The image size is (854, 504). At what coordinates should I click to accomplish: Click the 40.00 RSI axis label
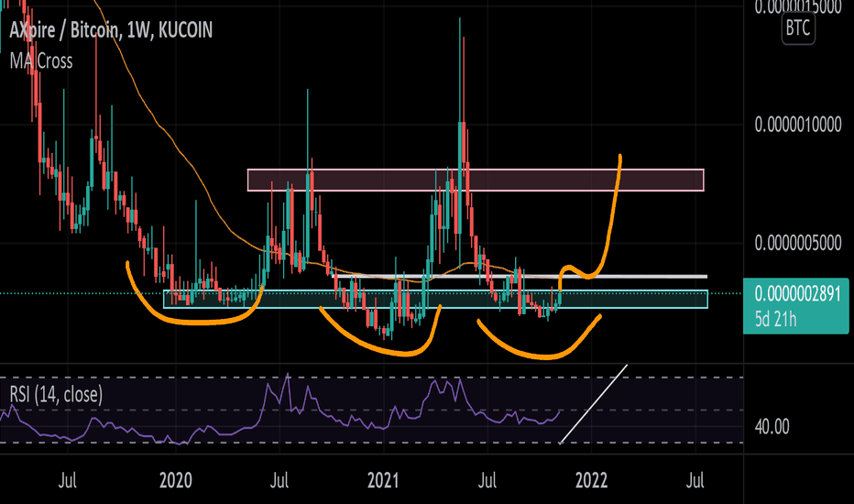(772, 427)
